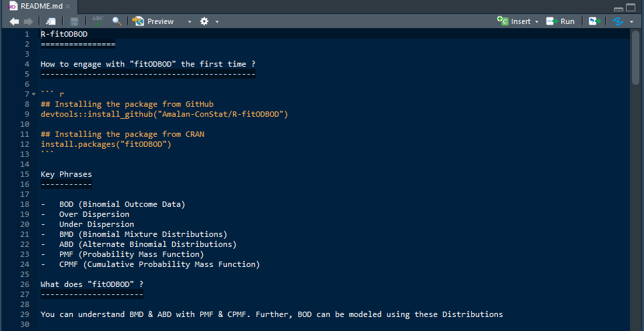Click the Run button

(561, 21)
